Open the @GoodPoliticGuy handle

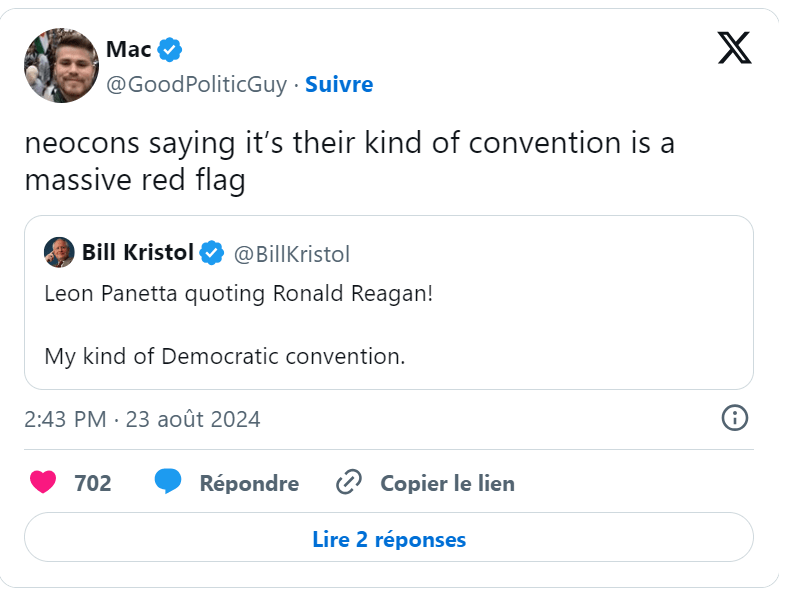pos(196,85)
